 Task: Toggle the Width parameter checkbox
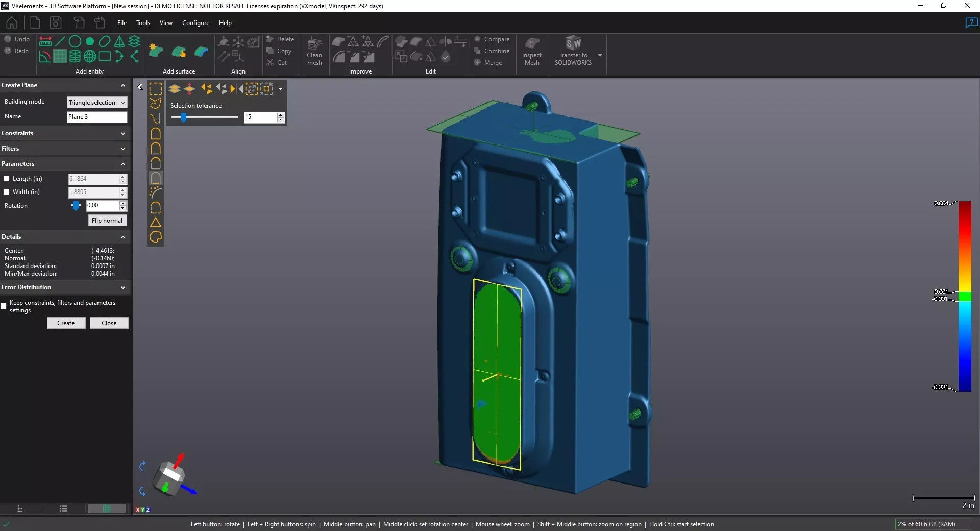[x=7, y=191]
